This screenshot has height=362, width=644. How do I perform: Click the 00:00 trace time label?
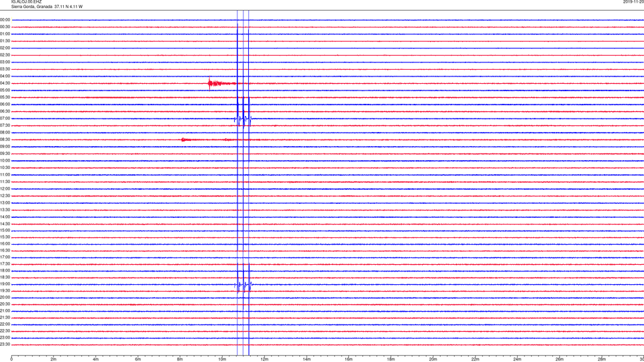[x=5, y=19]
